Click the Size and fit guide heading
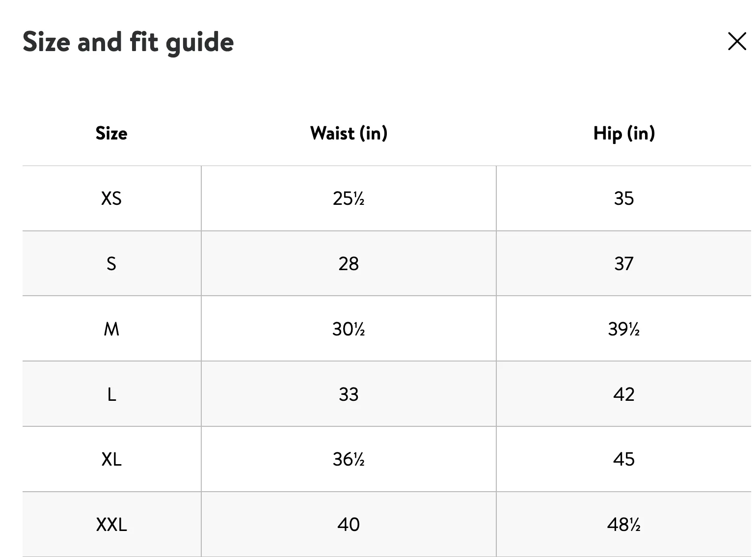The height and width of the screenshot is (557, 756). (128, 42)
